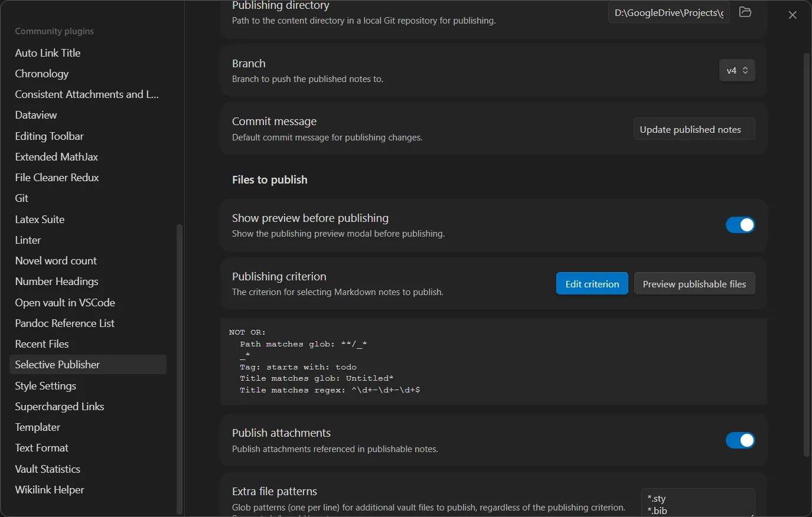Browse for publishing directory folder icon
Screen dimensions: 812x517
[x=745, y=12]
